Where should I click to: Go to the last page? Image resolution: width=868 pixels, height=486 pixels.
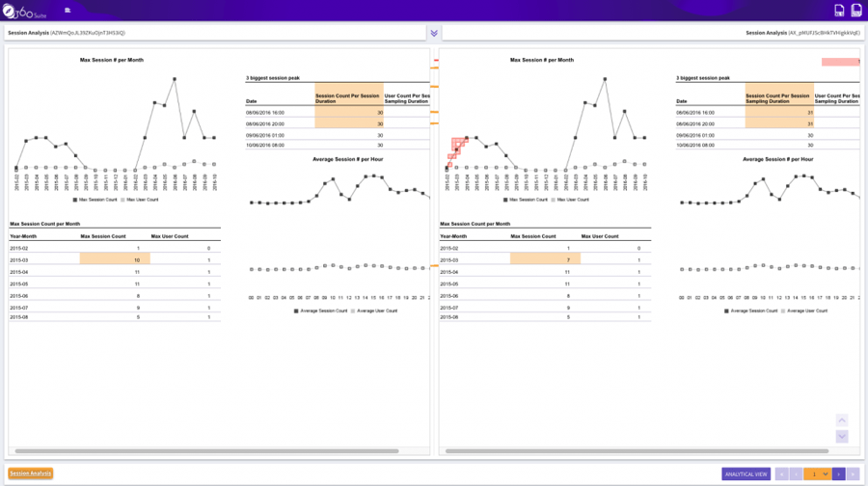click(854, 473)
